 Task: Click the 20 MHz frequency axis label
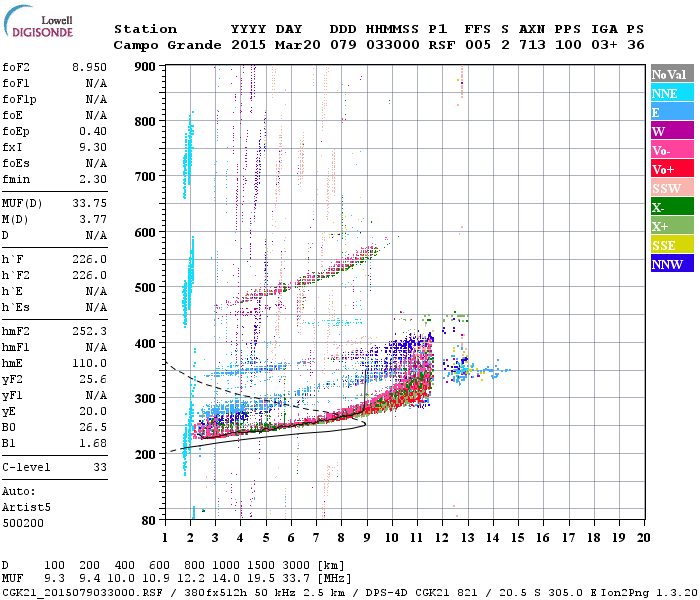point(643,538)
